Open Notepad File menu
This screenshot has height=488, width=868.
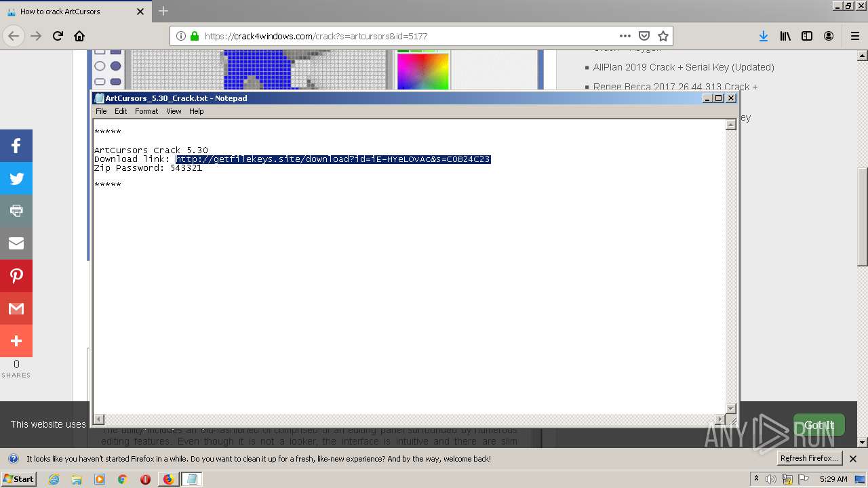(x=101, y=111)
